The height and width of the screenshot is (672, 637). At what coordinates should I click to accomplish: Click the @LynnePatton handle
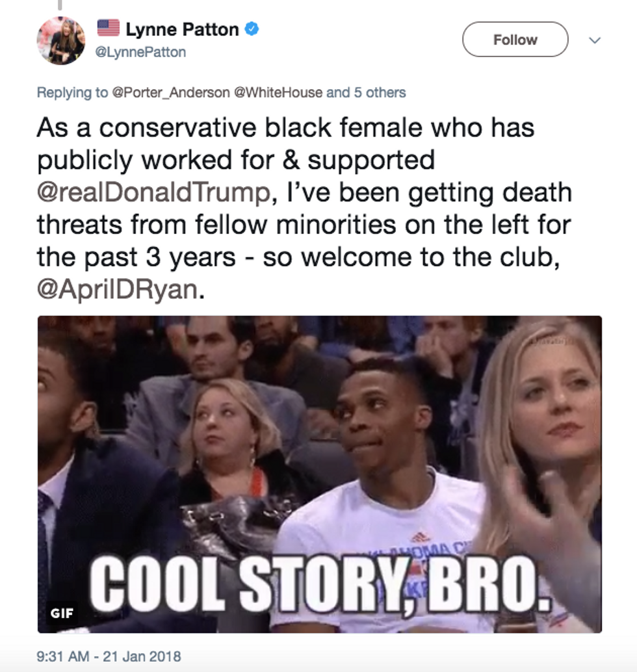pos(140,52)
